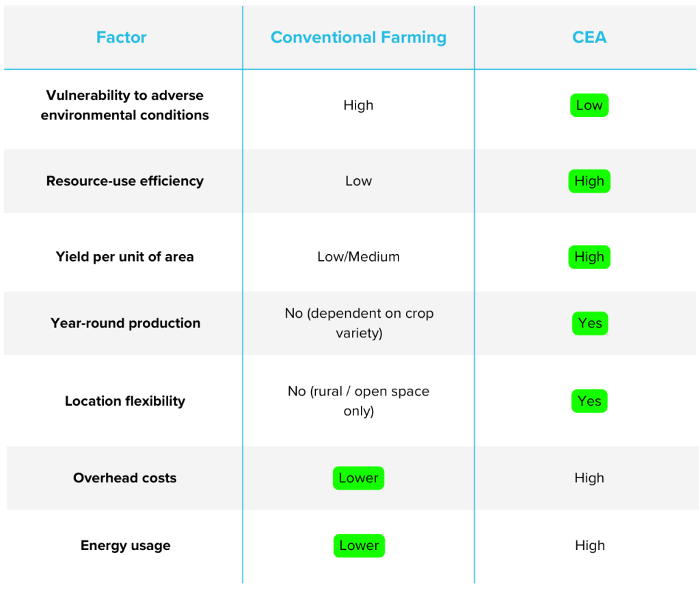Screen dimensions: 700x606
Task: Select the "Year-round production" row label
Action: [126, 323]
